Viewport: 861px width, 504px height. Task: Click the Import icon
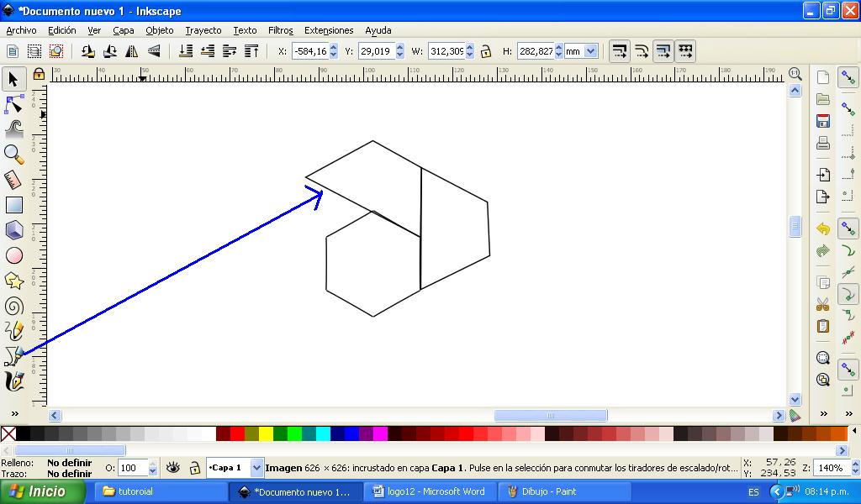tap(822, 175)
